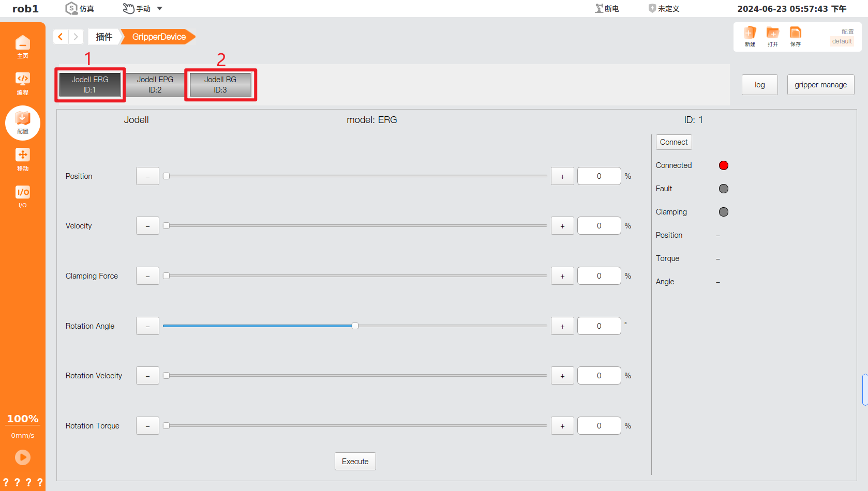Open the 手动 mode dropdown
This screenshot has height=491, width=868.
pos(142,8)
